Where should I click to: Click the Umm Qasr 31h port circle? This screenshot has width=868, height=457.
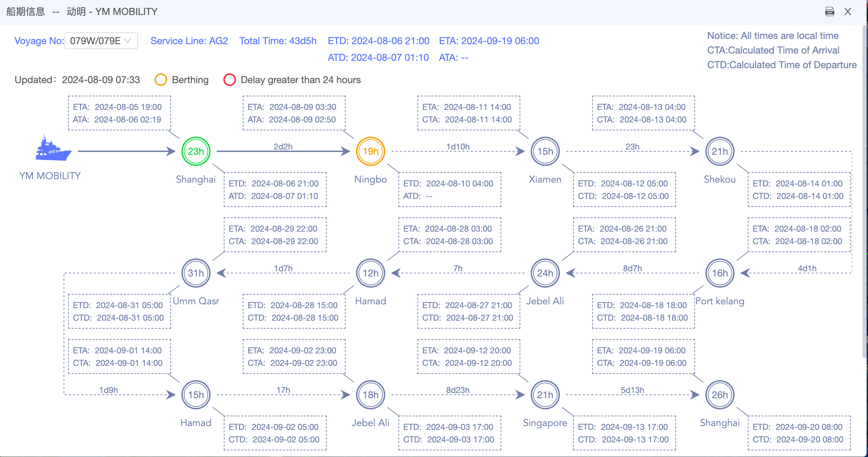(196, 273)
